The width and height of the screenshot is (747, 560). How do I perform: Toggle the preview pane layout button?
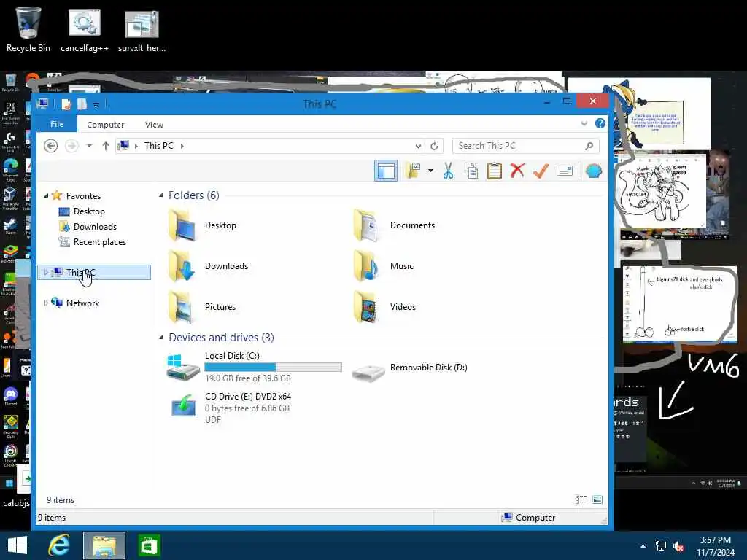tap(385, 171)
